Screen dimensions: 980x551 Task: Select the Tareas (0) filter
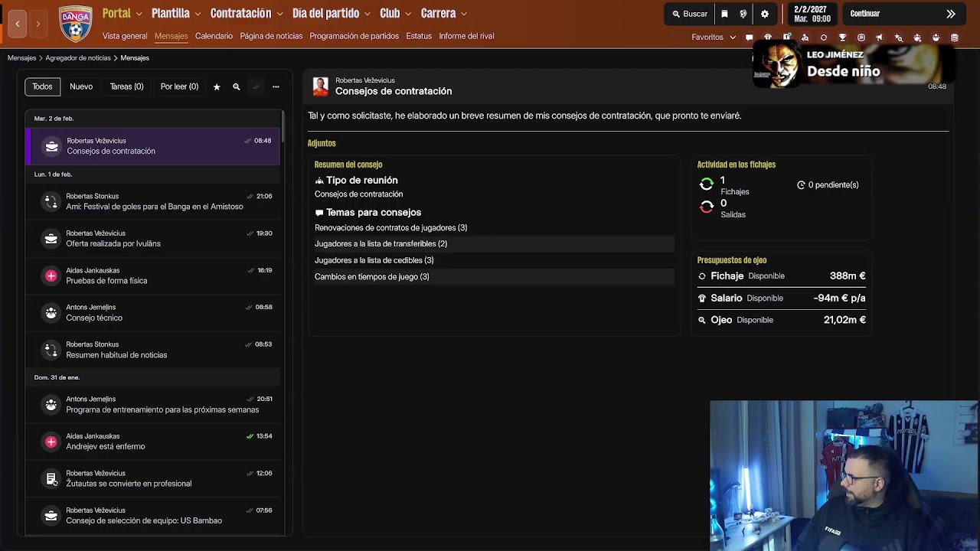point(127,86)
